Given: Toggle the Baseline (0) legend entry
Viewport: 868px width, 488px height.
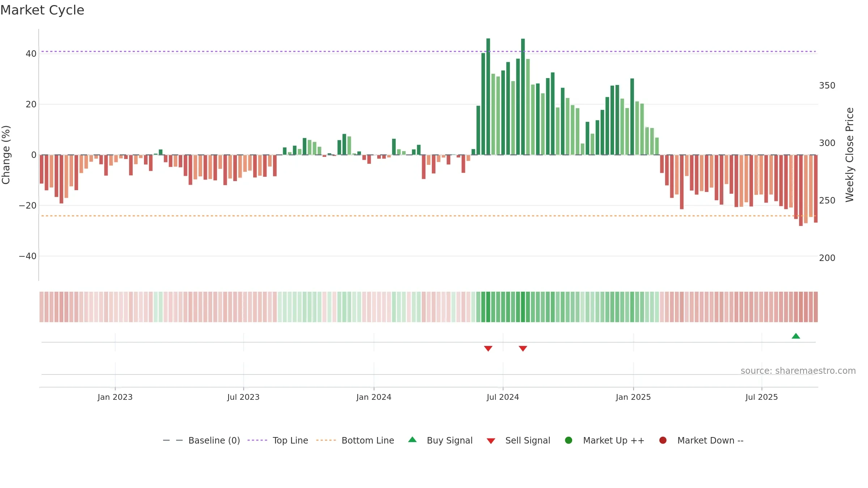Looking at the screenshot, I should (x=201, y=440).
